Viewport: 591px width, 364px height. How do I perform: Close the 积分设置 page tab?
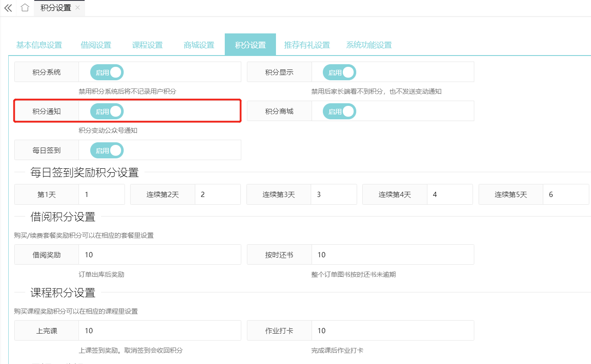pyautogui.click(x=78, y=8)
